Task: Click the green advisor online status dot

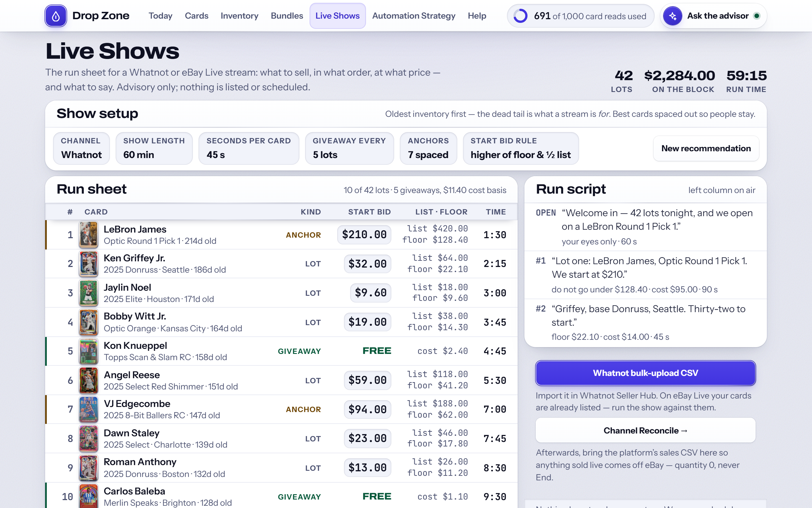Action: [x=757, y=16]
